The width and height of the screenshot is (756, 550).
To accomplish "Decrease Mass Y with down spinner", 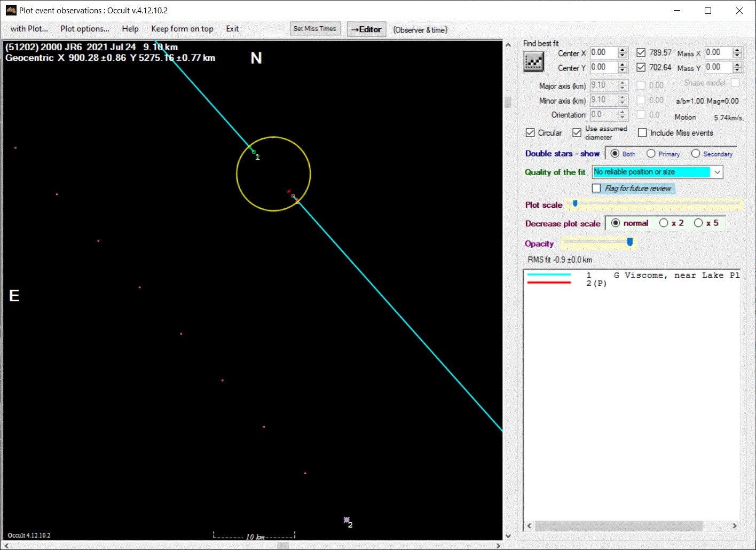I will [738, 70].
